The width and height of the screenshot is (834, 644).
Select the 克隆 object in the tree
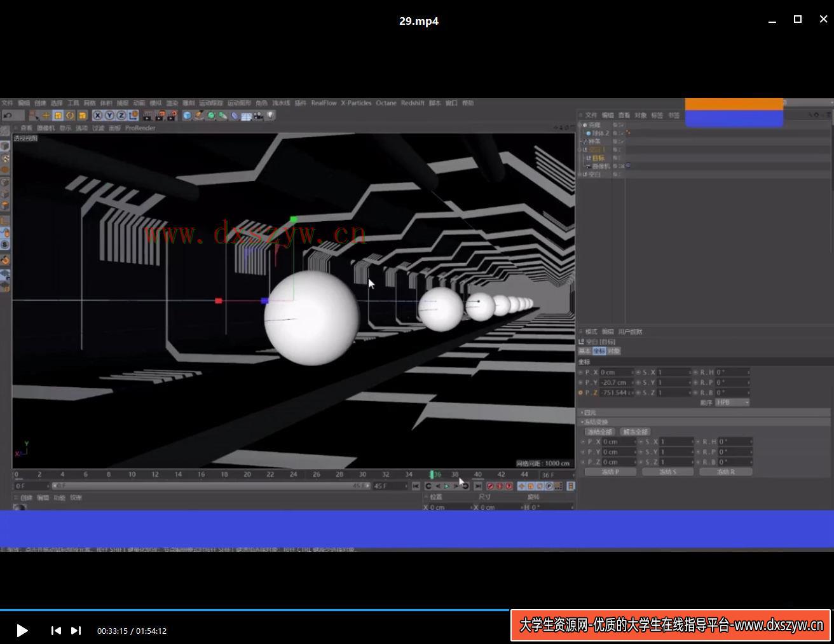click(594, 125)
